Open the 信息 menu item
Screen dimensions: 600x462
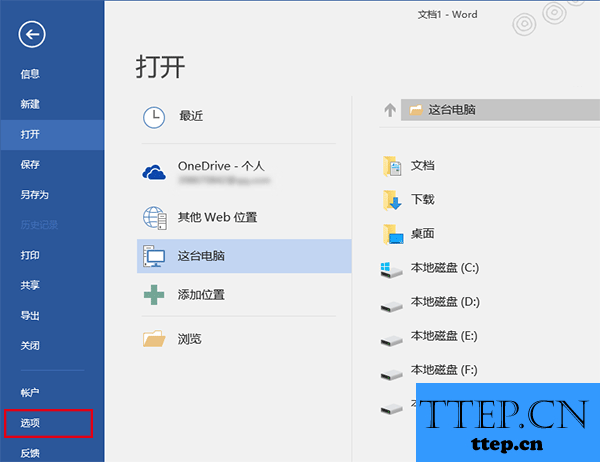point(30,74)
